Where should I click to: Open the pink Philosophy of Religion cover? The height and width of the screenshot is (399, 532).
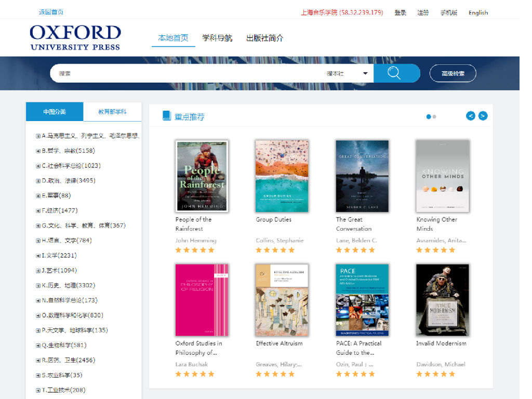coord(202,300)
